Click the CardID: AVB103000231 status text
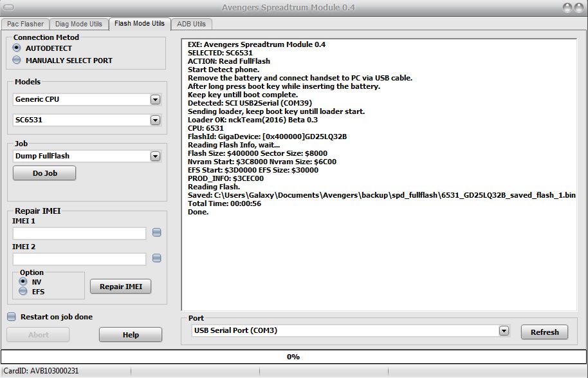The height and width of the screenshot is (378, 588). [41, 371]
